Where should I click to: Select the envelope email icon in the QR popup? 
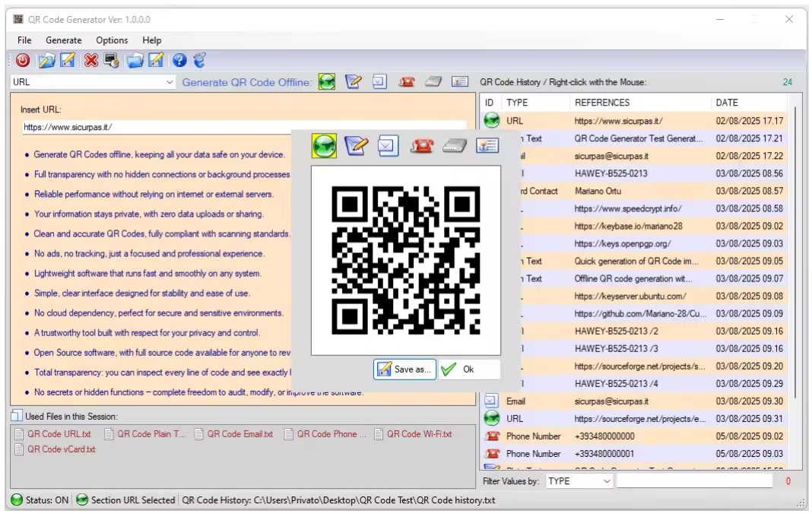coord(388,145)
